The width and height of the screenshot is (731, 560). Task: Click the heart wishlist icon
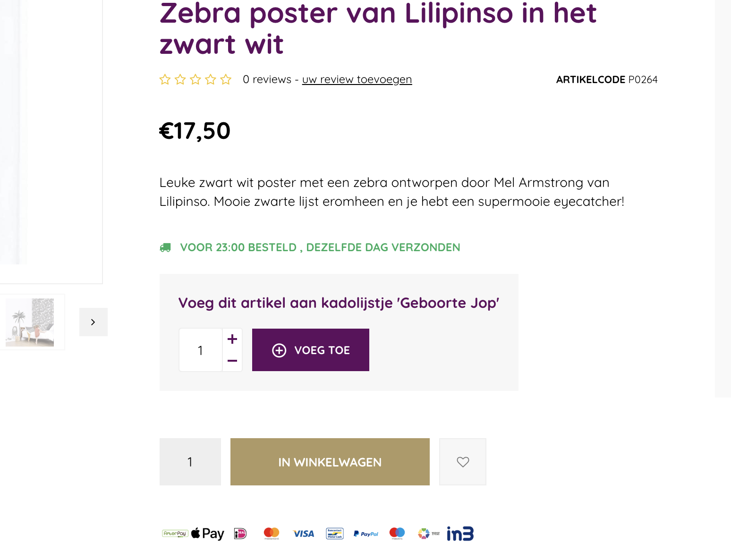[x=463, y=462]
